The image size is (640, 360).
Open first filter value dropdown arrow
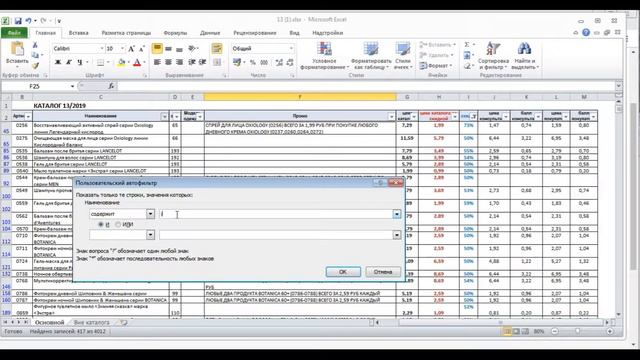pos(397,214)
